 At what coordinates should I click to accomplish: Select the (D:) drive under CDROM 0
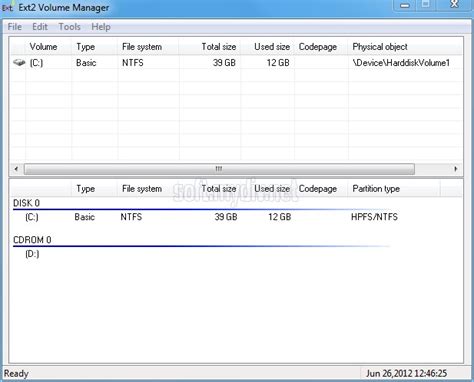[x=32, y=254]
